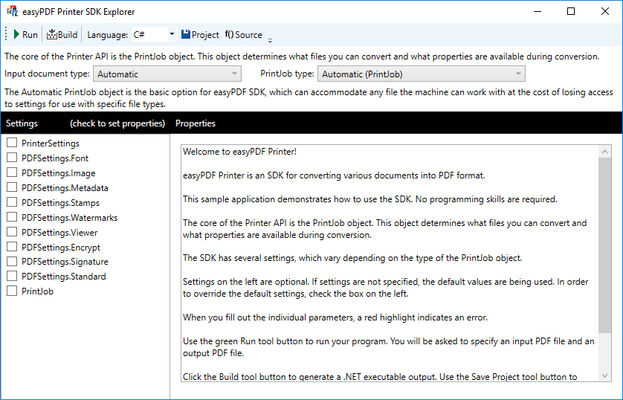Enable the PDFSettings.Font checkbox
The image size is (623, 400).
coord(12,157)
